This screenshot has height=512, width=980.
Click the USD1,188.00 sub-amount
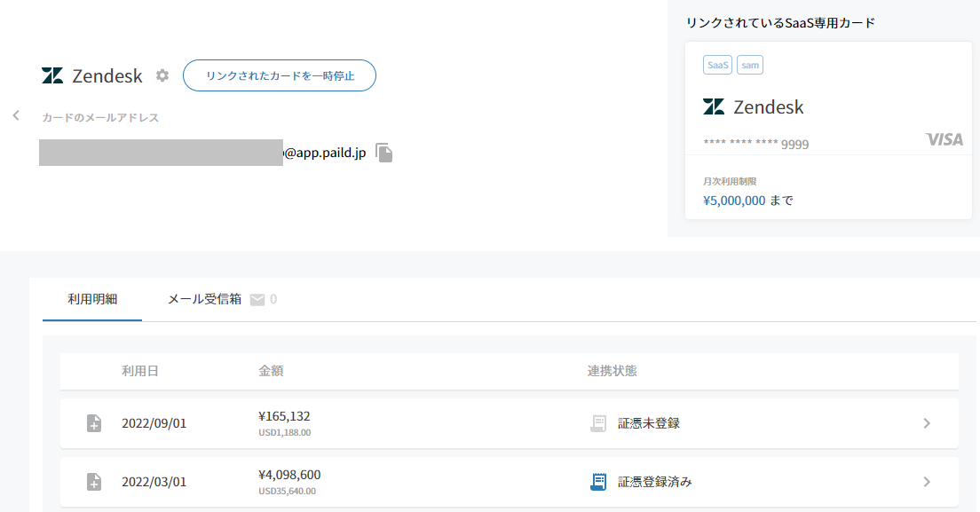click(x=284, y=433)
